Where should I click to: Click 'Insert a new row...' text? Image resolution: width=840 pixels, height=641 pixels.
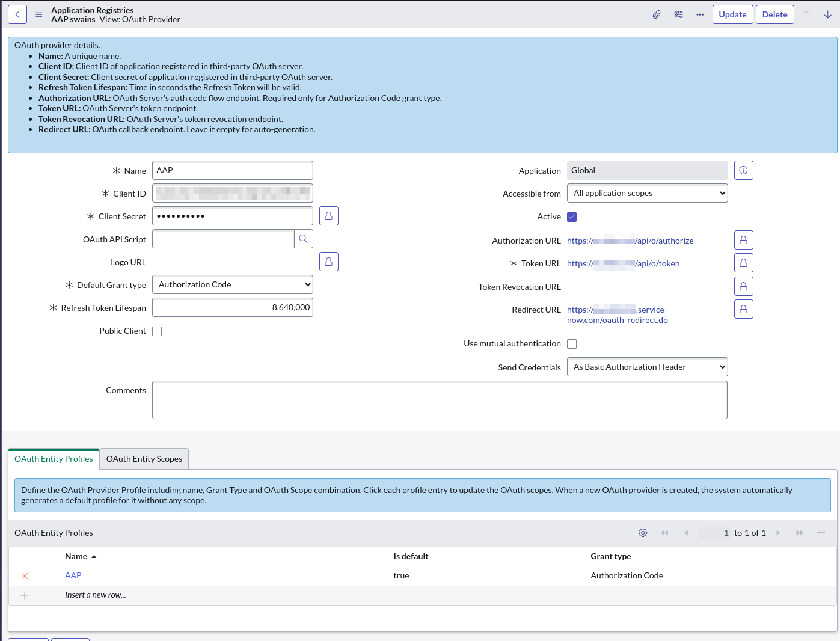[x=96, y=595]
